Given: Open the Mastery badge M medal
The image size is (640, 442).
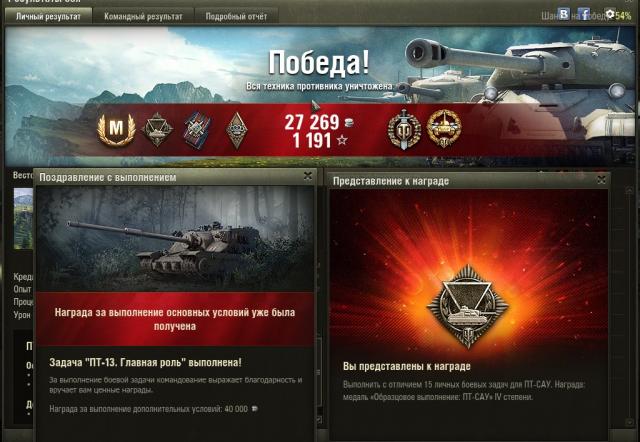Looking at the screenshot, I should (116, 129).
